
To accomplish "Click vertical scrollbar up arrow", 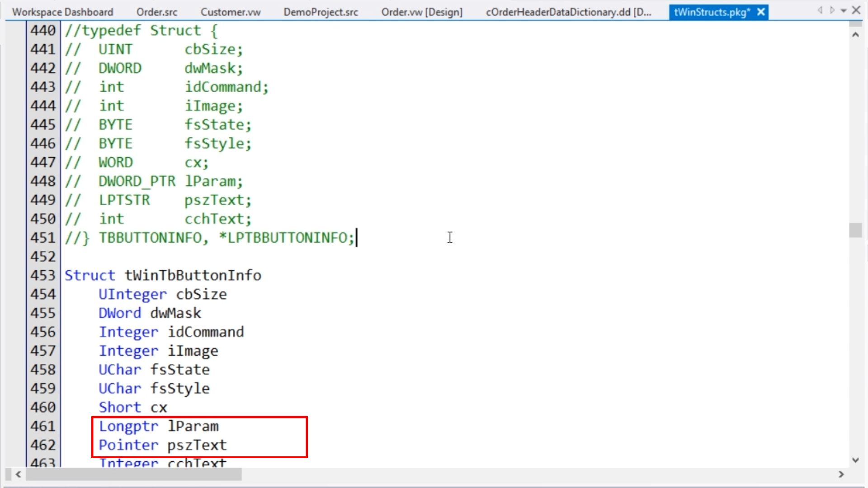I will [x=855, y=35].
